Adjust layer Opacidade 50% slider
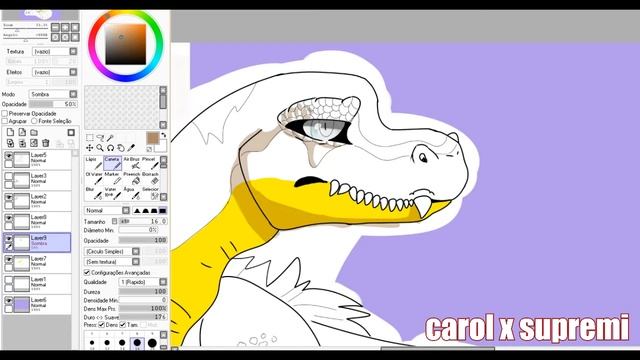 [53, 104]
